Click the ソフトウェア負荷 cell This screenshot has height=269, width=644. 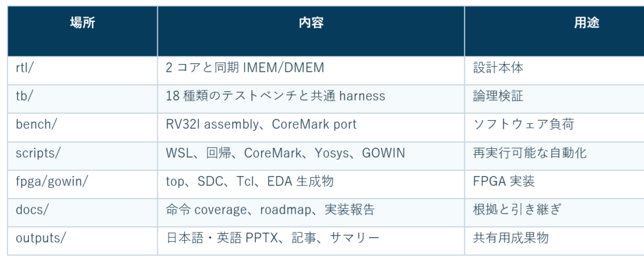click(x=554, y=128)
